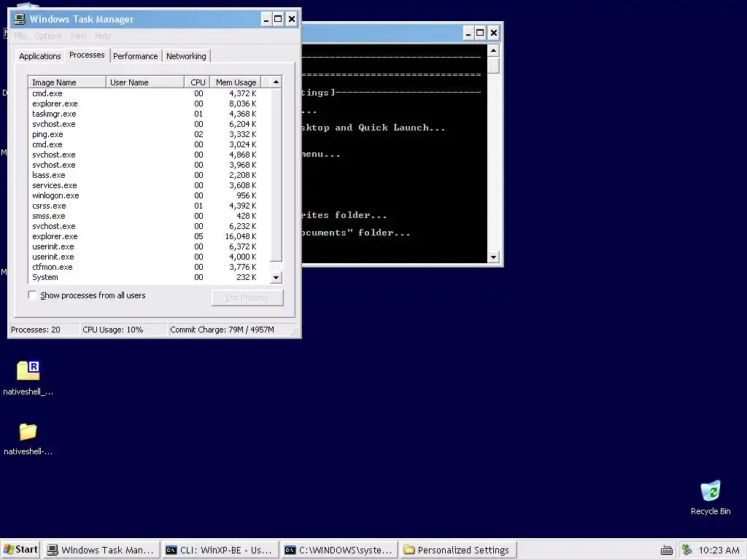Select the ping.exe process row
This screenshot has width=747, height=560.
click(149, 134)
